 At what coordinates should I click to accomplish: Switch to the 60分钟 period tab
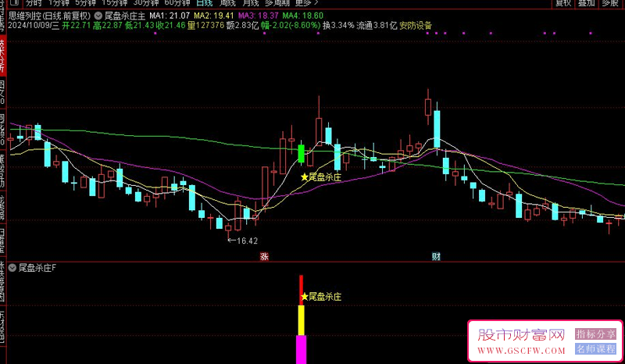177,3
